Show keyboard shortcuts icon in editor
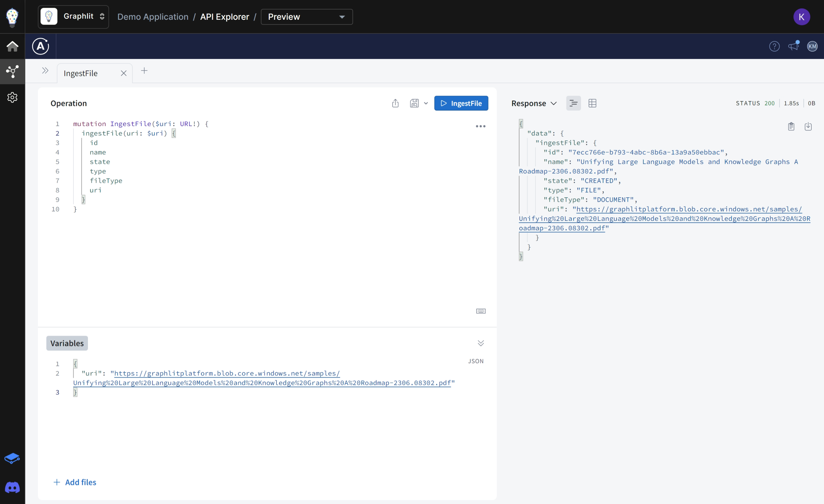This screenshot has height=504, width=824. 480,311
